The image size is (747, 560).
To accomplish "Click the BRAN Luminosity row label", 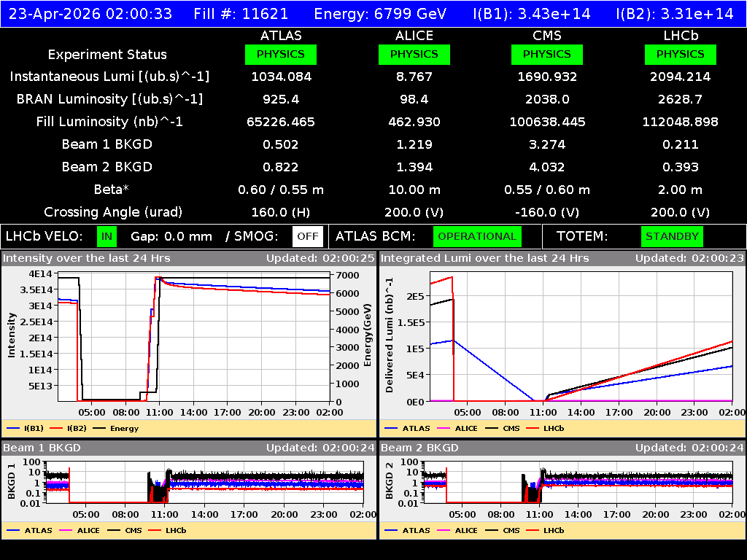I will coord(109,99).
